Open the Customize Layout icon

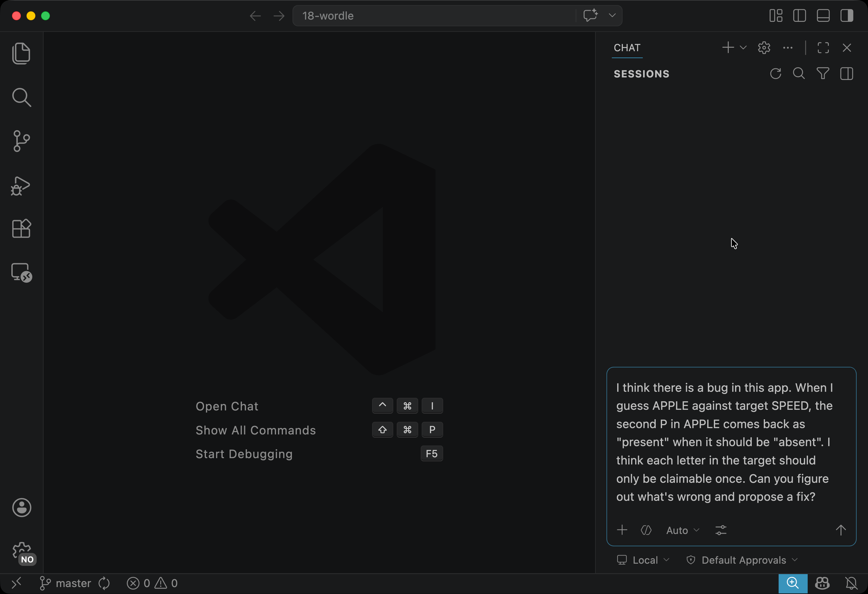(x=776, y=16)
